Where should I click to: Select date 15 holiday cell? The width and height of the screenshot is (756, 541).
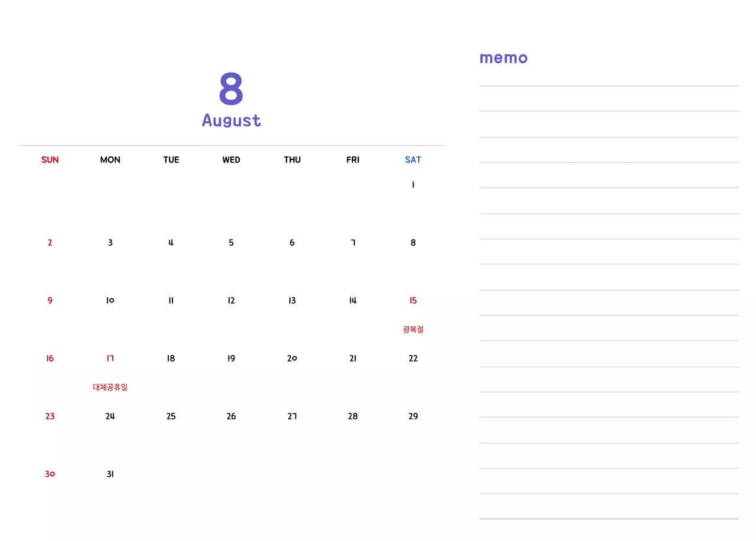(x=413, y=301)
